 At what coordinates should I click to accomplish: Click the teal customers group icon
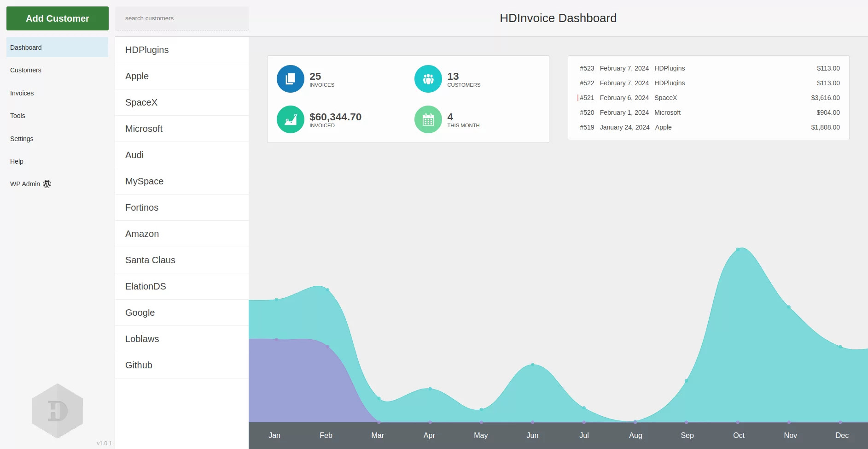point(428,79)
